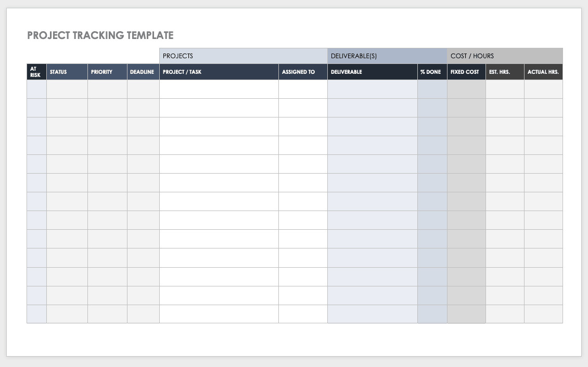
Task: Select first empty cell under FIXED COST
Action: click(x=466, y=89)
